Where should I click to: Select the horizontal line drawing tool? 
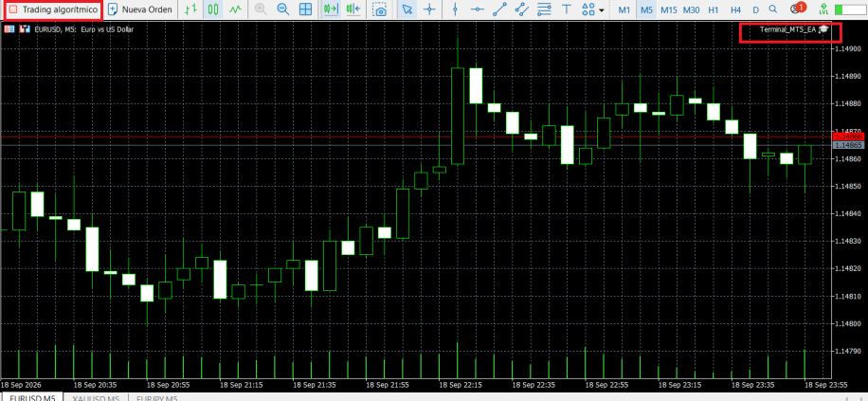pyautogui.click(x=478, y=9)
